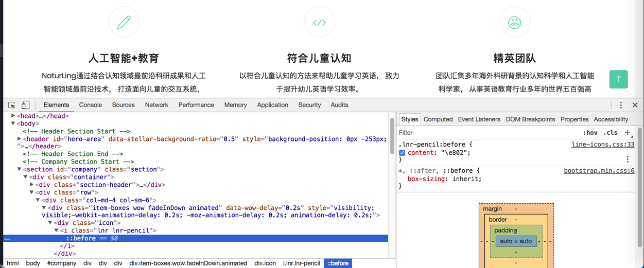Collapse the section company node

click(x=20, y=169)
